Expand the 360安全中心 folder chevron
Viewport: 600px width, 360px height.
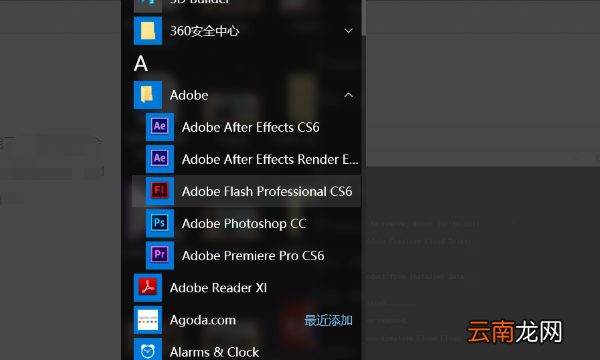pyautogui.click(x=348, y=31)
